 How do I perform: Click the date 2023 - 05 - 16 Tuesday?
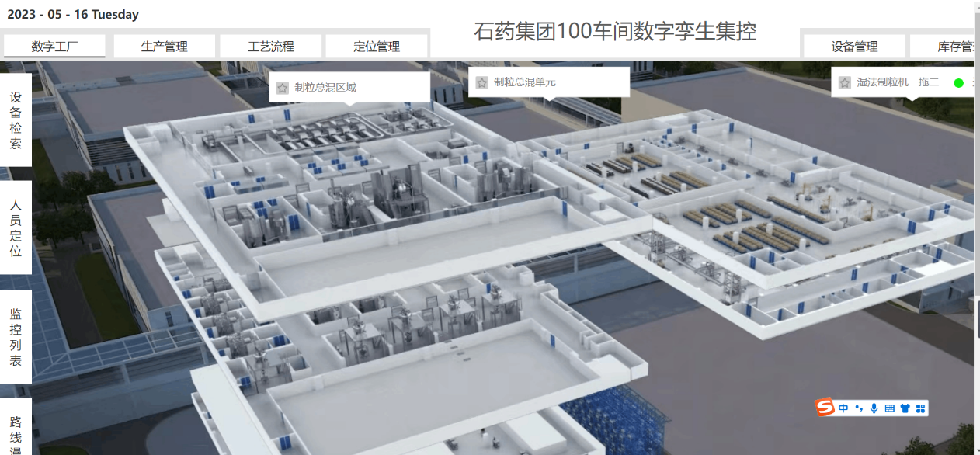tap(73, 15)
